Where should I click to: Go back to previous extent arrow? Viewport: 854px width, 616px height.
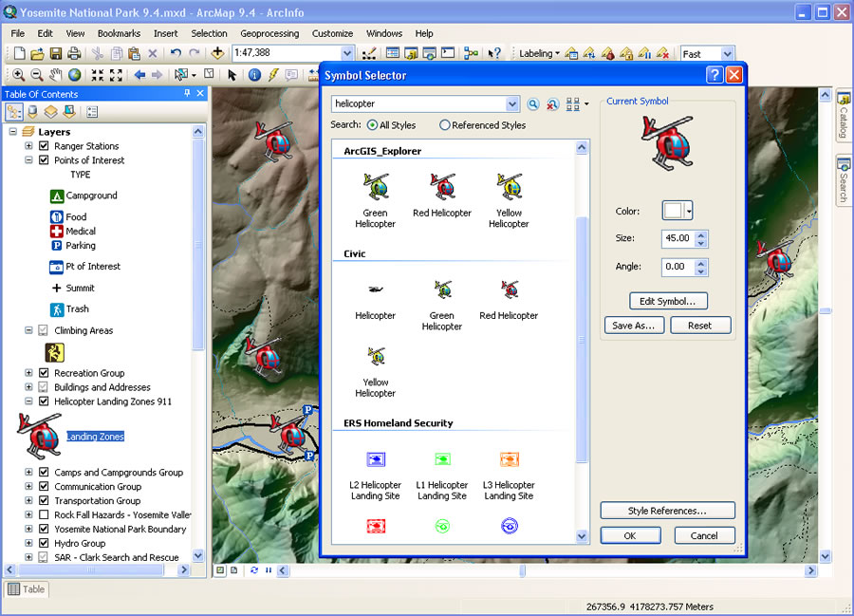[x=139, y=75]
